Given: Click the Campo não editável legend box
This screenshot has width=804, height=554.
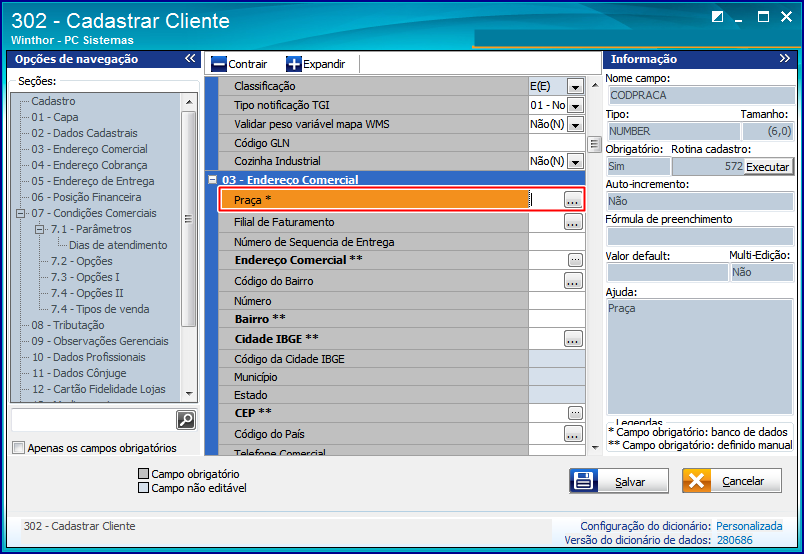Looking at the screenshot, I should point(144,487).
